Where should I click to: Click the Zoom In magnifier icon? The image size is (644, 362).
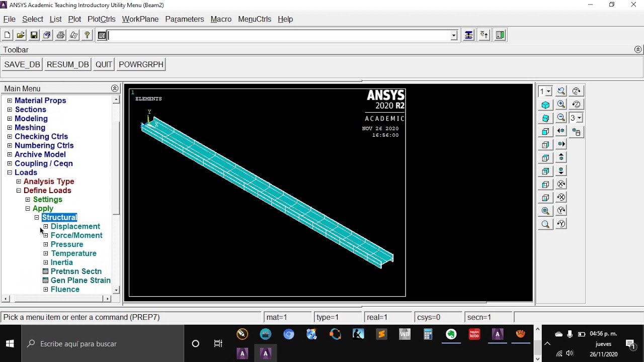tap(561, 105)
